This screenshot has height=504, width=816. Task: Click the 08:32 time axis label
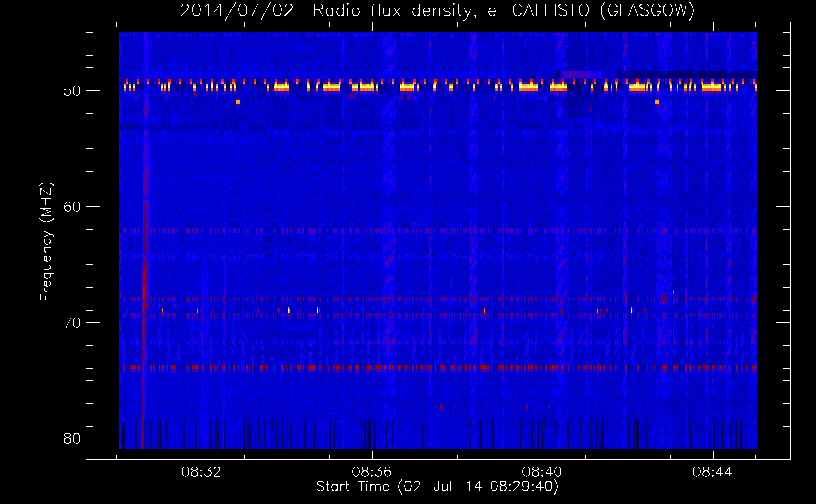[x=201, y=472]
